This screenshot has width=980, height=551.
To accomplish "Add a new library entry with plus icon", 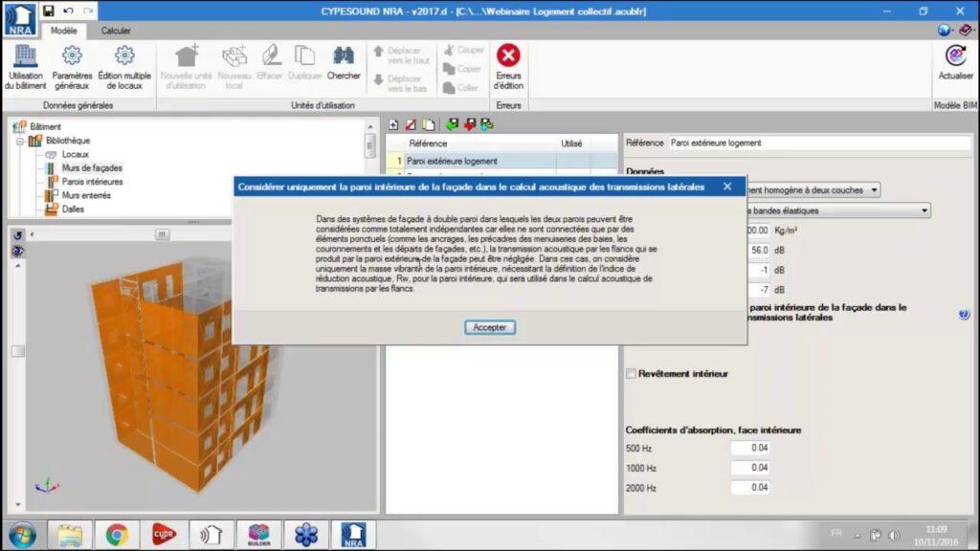I will [393, 124].
